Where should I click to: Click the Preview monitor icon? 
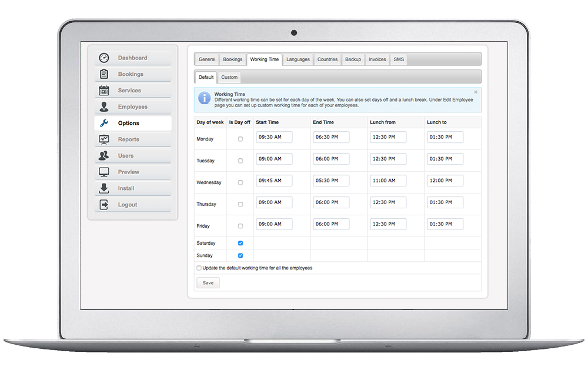pos(104,172)
